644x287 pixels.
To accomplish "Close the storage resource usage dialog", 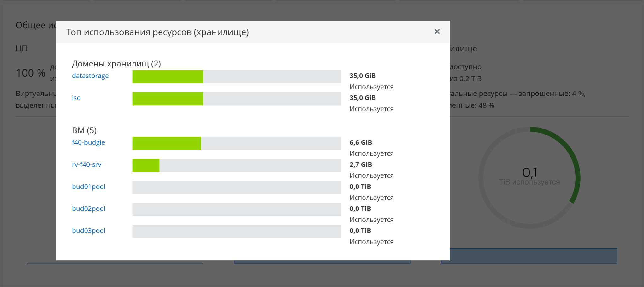I will coord(437,32).
